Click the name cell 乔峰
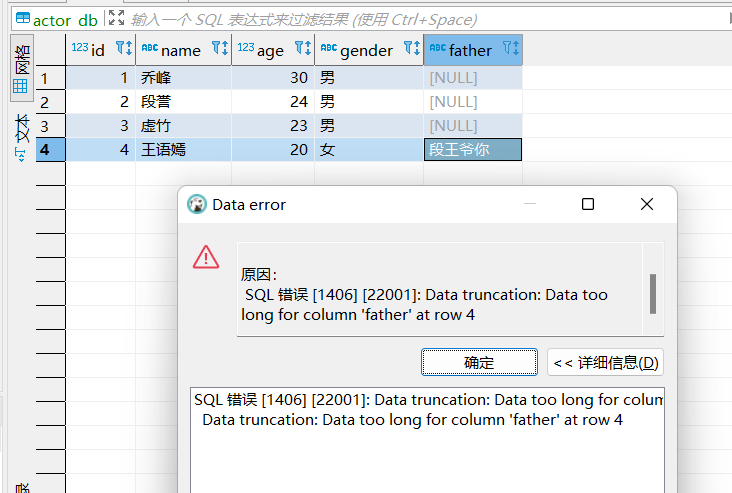 pos(183,77)
